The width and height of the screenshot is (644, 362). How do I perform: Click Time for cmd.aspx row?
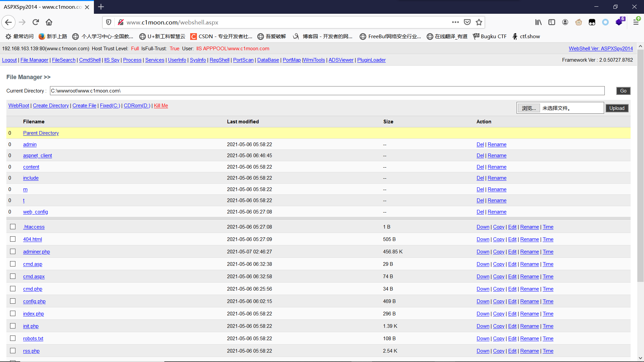point(548,277)
